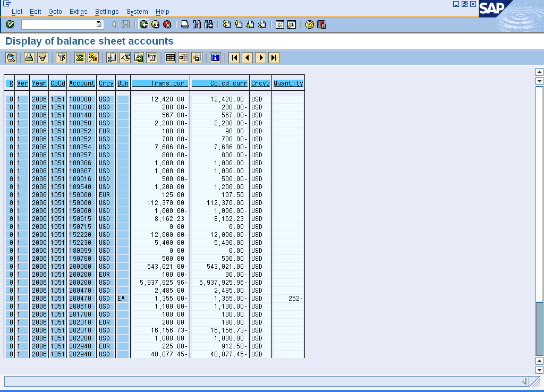
Task: Select account cell 100030
Action: (81, 107)
